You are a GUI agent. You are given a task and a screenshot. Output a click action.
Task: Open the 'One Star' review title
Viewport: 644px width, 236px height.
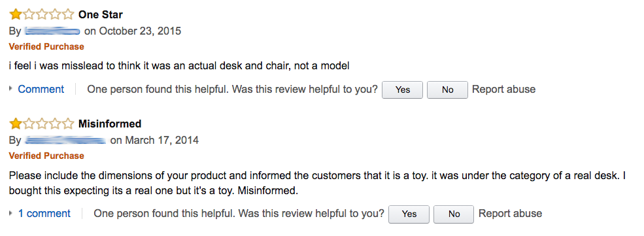[x=101, y=15]
